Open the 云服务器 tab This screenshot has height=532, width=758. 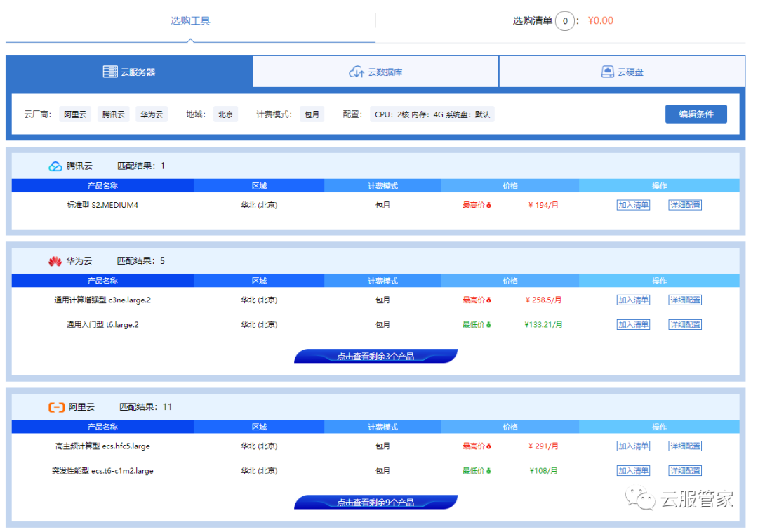[129, 72]
